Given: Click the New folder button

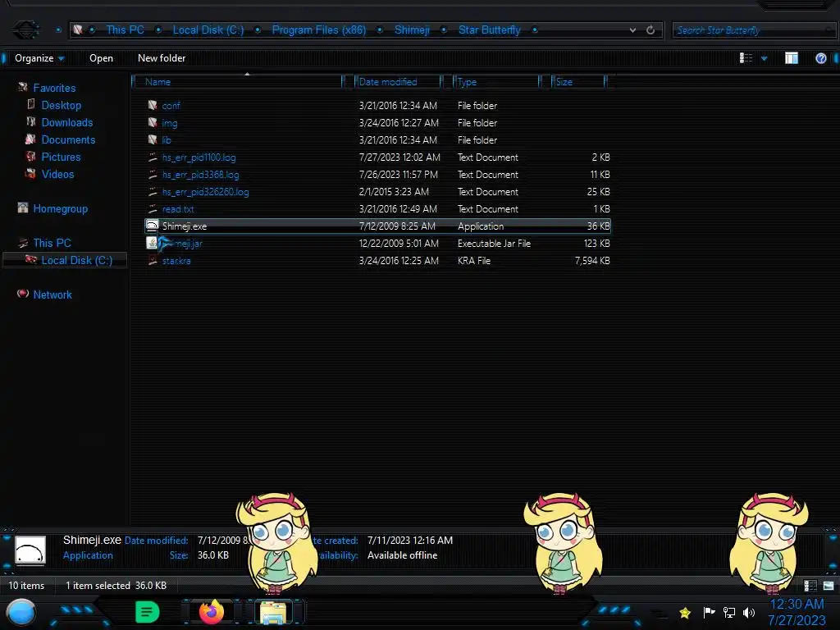Looking at the screenshot, I should coord(162,58).
